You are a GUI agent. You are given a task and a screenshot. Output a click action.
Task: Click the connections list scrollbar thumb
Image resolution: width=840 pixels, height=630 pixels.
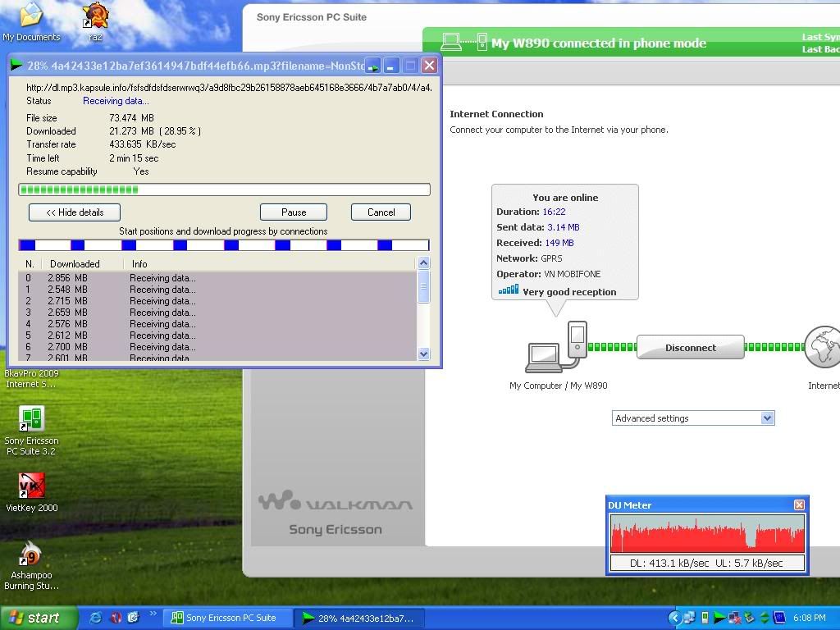click(424, 286)
